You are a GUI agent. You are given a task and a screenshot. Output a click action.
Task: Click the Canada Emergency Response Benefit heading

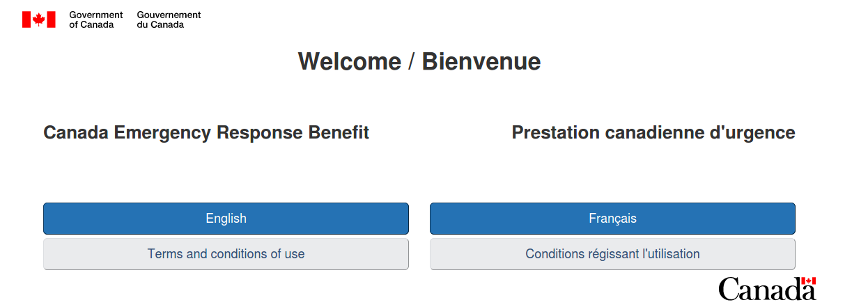pos(206,132)
